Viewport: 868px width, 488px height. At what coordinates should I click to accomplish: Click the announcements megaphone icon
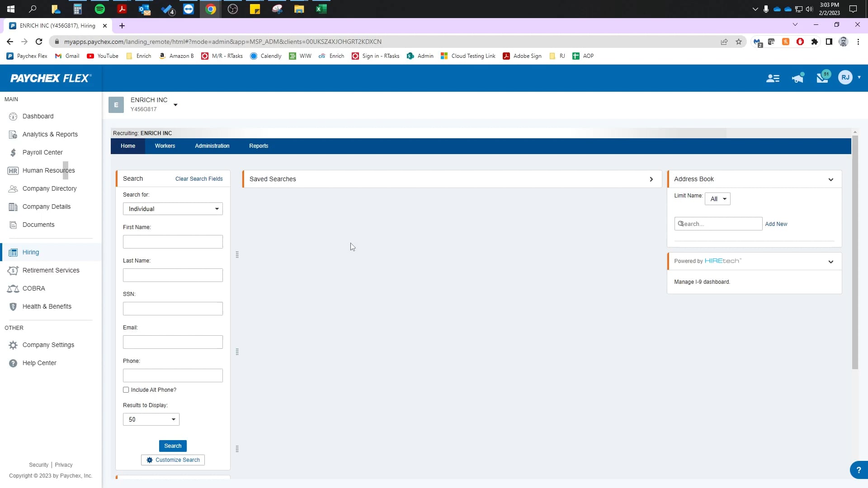pos(797,78)
